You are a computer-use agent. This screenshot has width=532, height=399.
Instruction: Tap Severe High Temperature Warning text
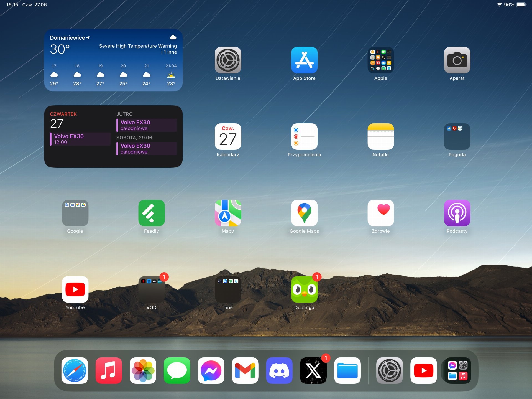point(138,46)
